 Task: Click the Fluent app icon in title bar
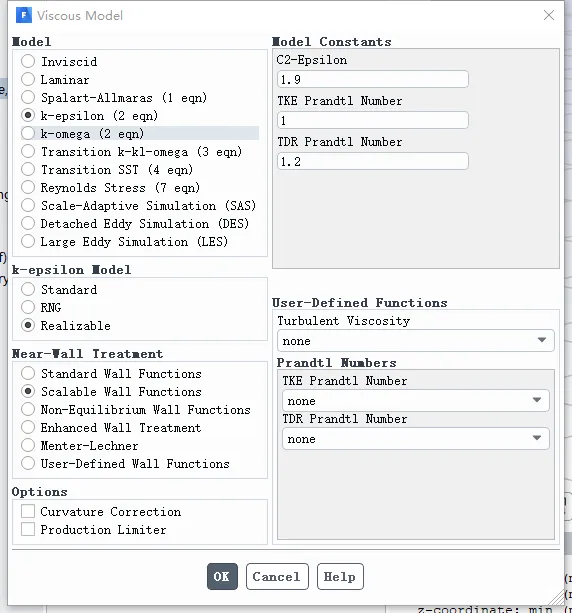pos(24,15)
